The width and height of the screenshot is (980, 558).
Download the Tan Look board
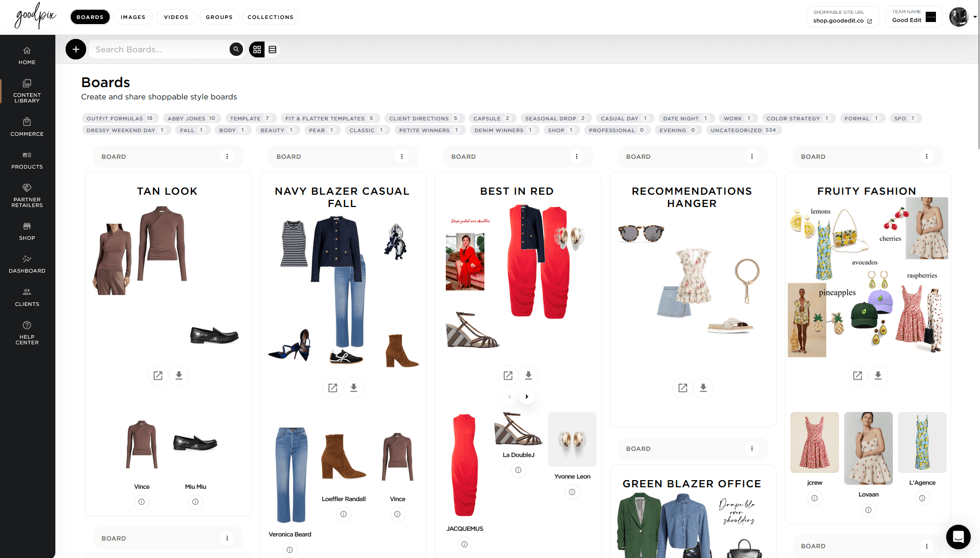pos(179,376)
